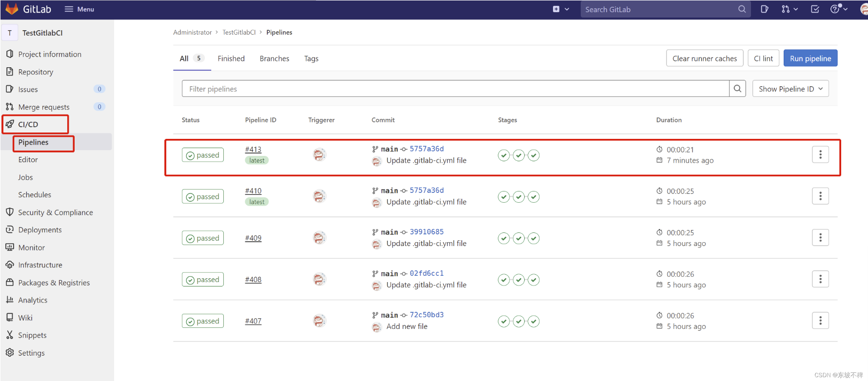Open Schedules under CI/CD
The image size is (868, 381).
pyautogui.click(x=35, y=195)
